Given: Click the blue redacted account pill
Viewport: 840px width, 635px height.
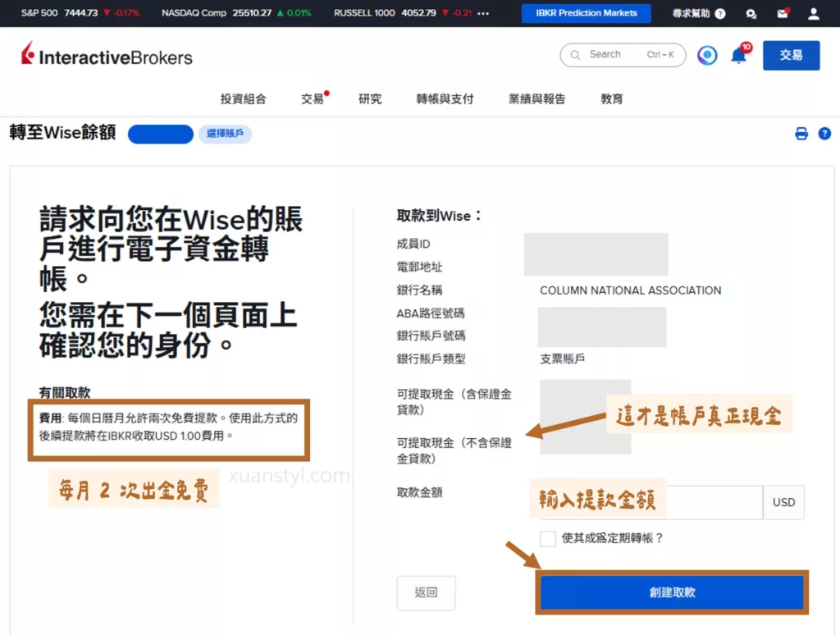Looking at the screenshot, I should (x=161, y=134).
